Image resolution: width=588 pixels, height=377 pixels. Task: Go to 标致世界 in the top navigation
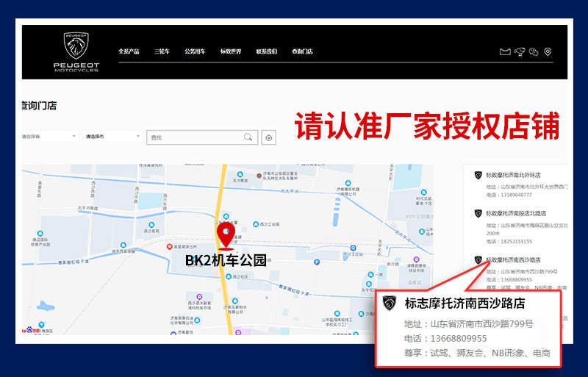tap(231, 51)
